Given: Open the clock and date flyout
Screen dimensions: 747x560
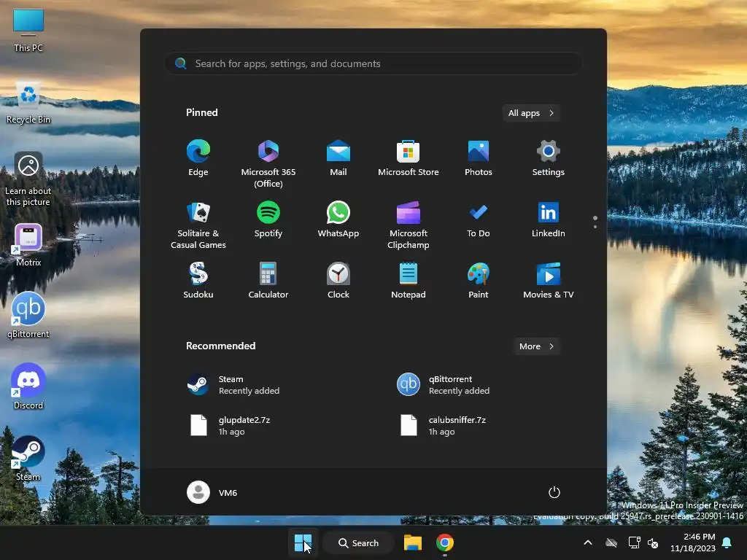Looking at the screenshot, I should click(x=693, y=542).
